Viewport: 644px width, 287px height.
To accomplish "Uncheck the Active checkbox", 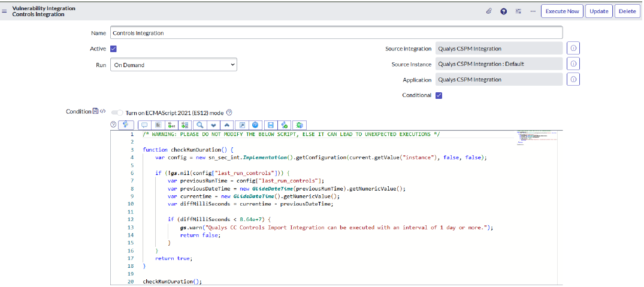I will (113, 49).
